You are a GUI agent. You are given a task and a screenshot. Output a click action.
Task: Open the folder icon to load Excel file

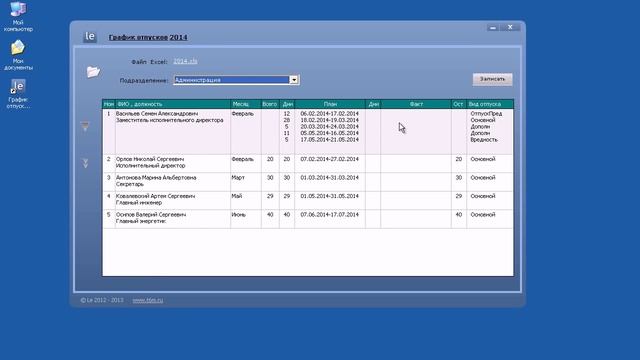(93, 72)
